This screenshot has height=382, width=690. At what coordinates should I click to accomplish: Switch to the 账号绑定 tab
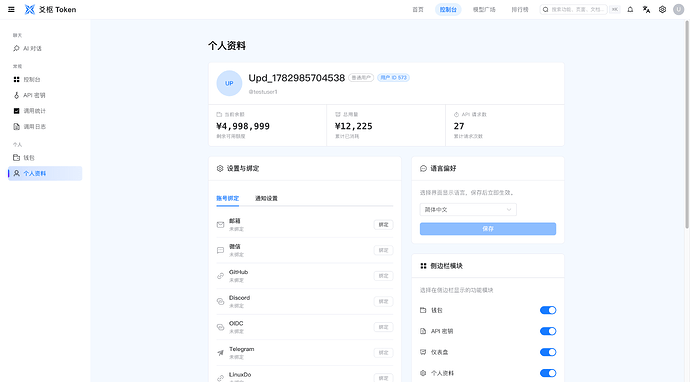(228, 198)
